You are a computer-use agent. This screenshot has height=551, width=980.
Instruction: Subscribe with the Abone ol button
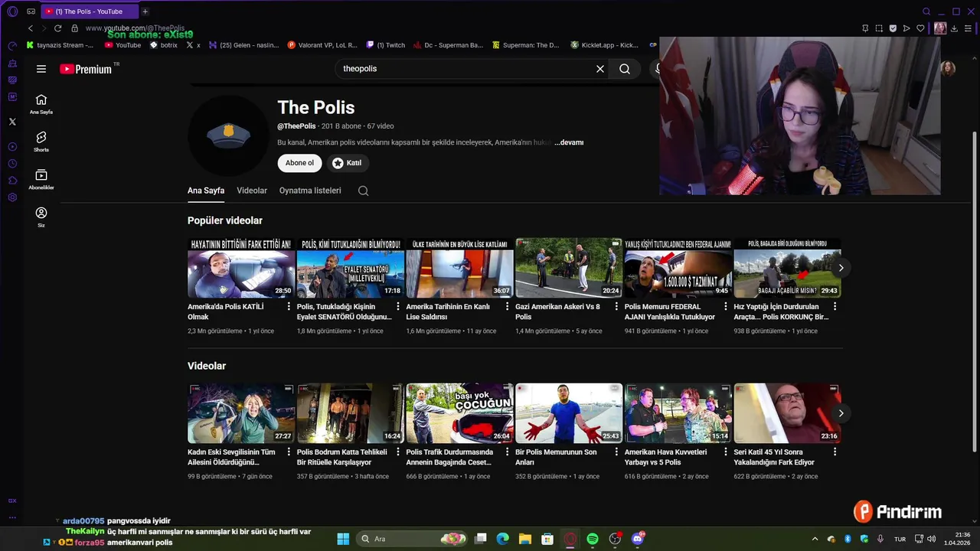299,163
